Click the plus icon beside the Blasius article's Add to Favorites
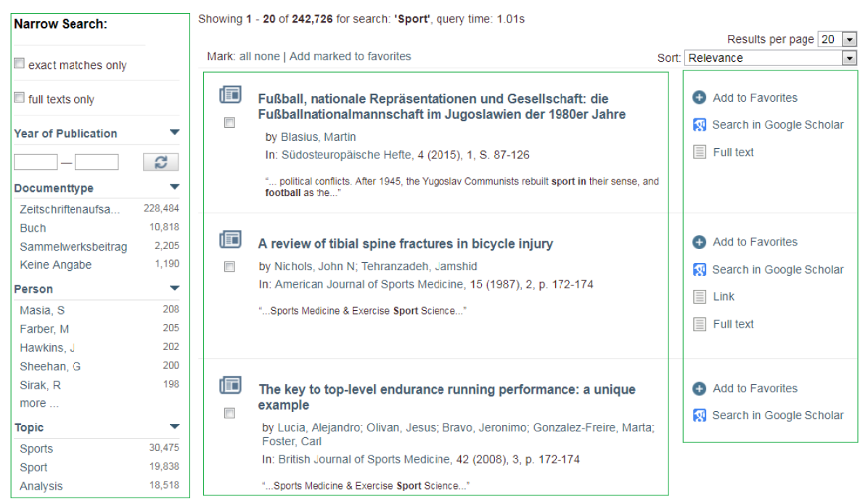This screenshot has height=499, width=868. (699, 98)
